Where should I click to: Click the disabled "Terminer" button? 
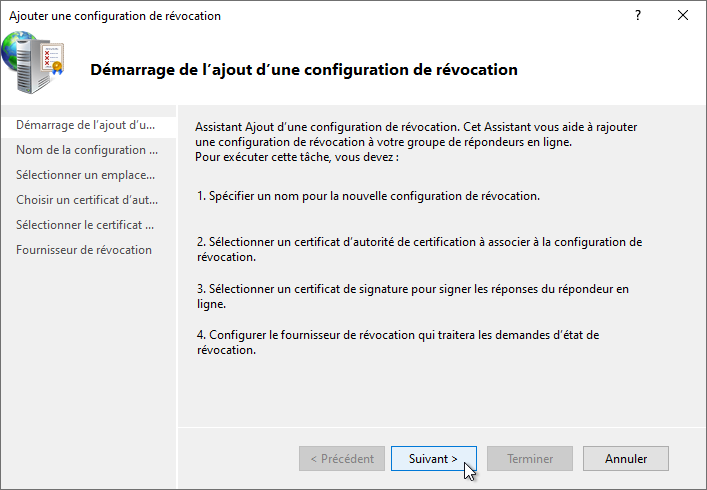530,459
